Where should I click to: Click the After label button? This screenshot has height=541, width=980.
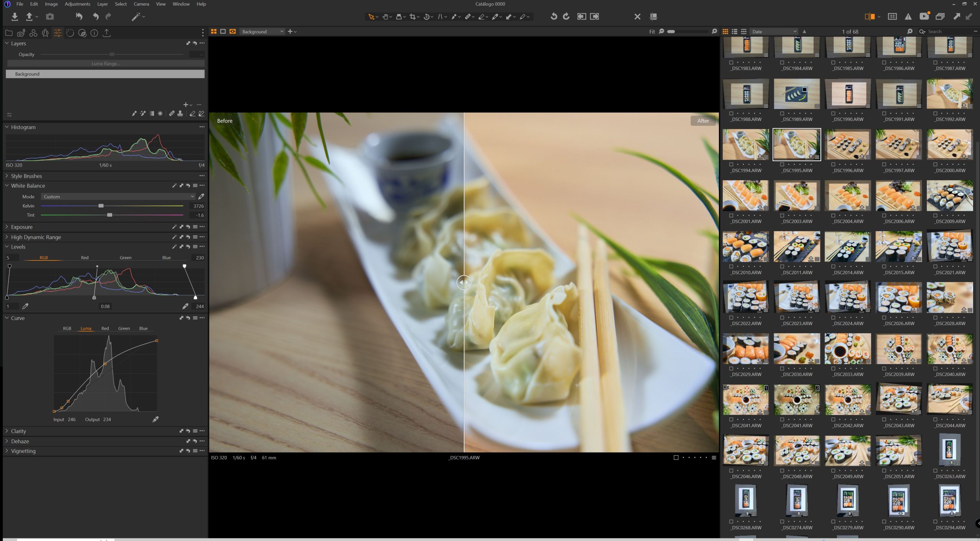(x=703, y=121)
